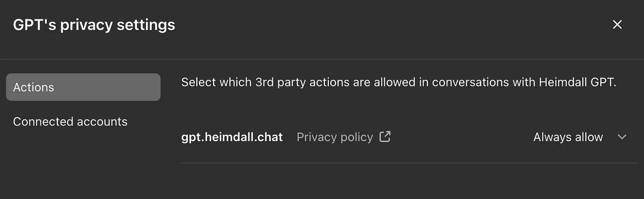644x199 pixels.
Task: Select the Actions tab in the sidebar
Action: click(x=83, y=87)
